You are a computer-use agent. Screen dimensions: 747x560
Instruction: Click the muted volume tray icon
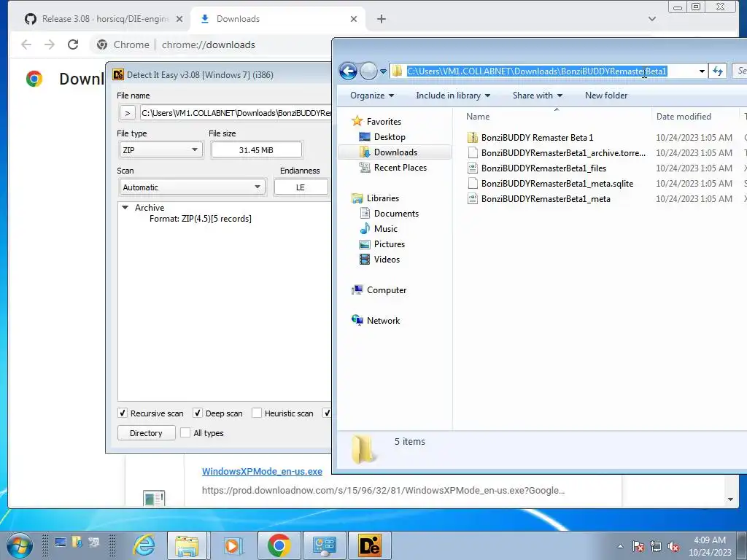pyautogui.click(x=673, y=547)
